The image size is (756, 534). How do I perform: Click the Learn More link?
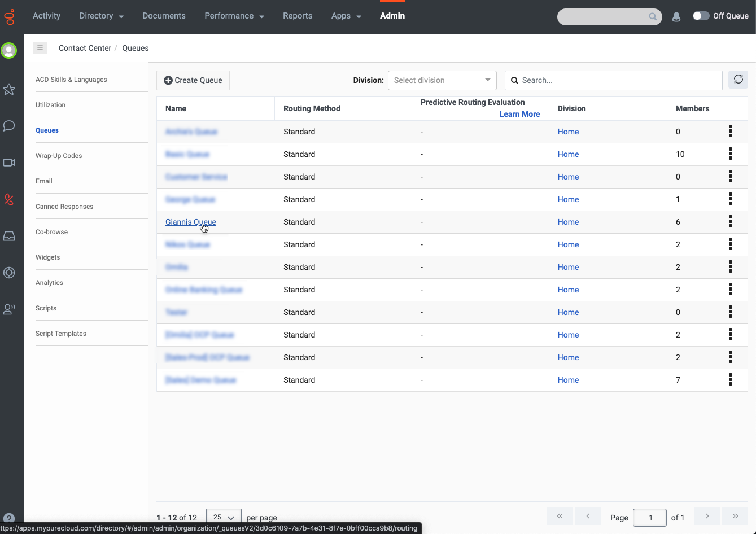pos(519,114)
